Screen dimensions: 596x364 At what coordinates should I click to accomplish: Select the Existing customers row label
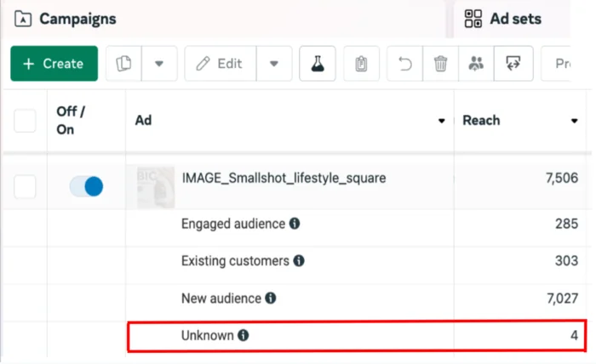[x=235, y=261]
